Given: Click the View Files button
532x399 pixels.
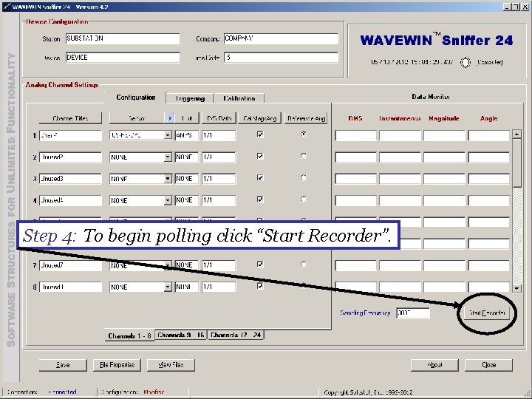Looking at the screenshot, I should pos(171,365).
